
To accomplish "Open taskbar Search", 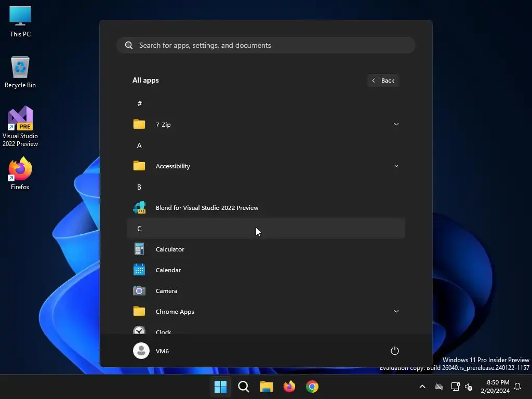I will pos(244,387).
